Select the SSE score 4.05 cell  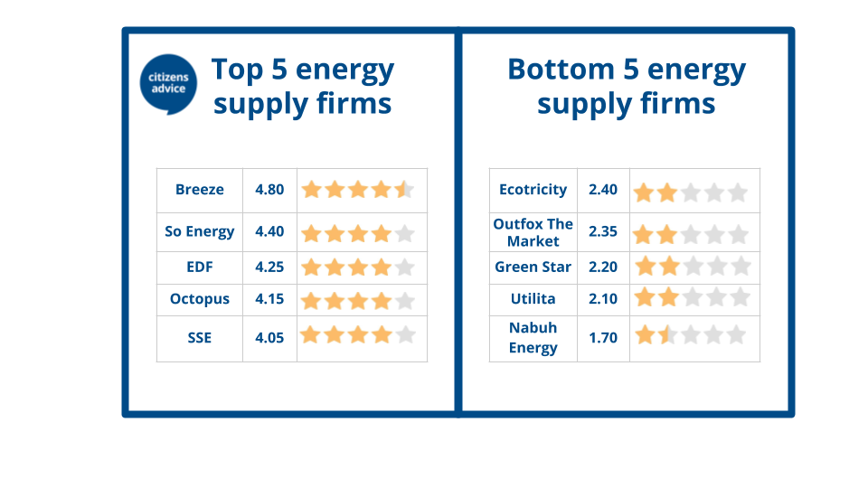[x=269, y=339]
